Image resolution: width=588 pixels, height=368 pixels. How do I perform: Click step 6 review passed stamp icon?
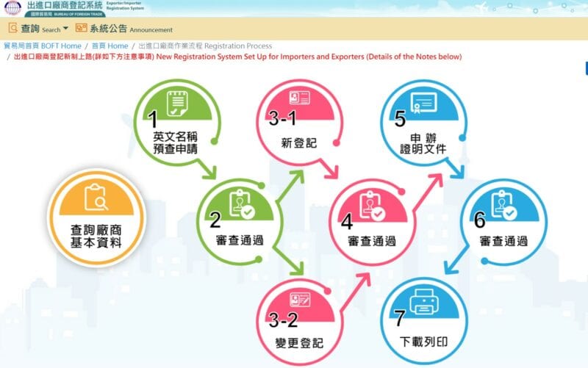tap(503, 205)
